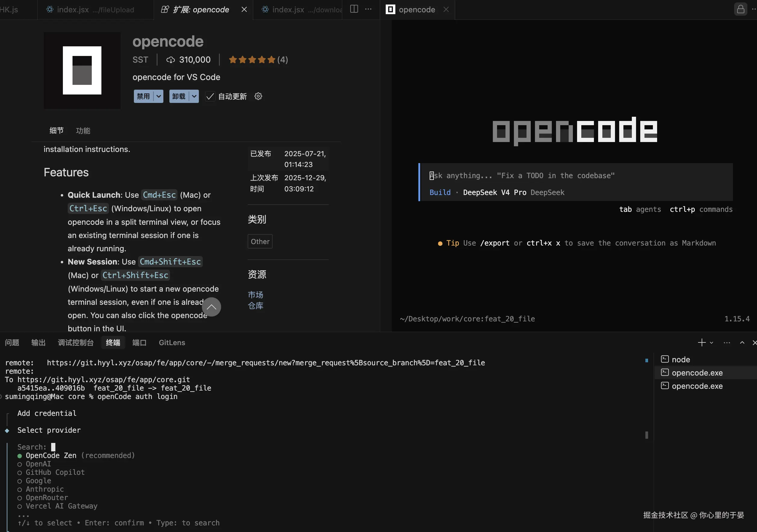Viewport: 757px width, 532px height.
Task: Click the 'tab agents' hint text
Action: pyautogui.click(x=640, y=209)
